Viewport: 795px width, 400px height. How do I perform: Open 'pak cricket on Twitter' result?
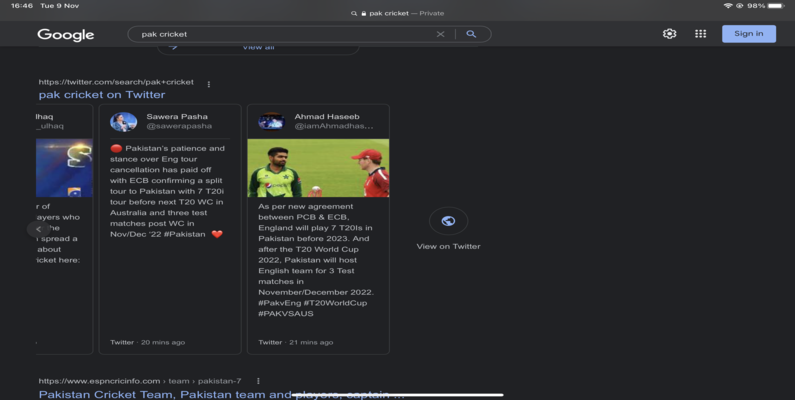(x=102, y=94)
